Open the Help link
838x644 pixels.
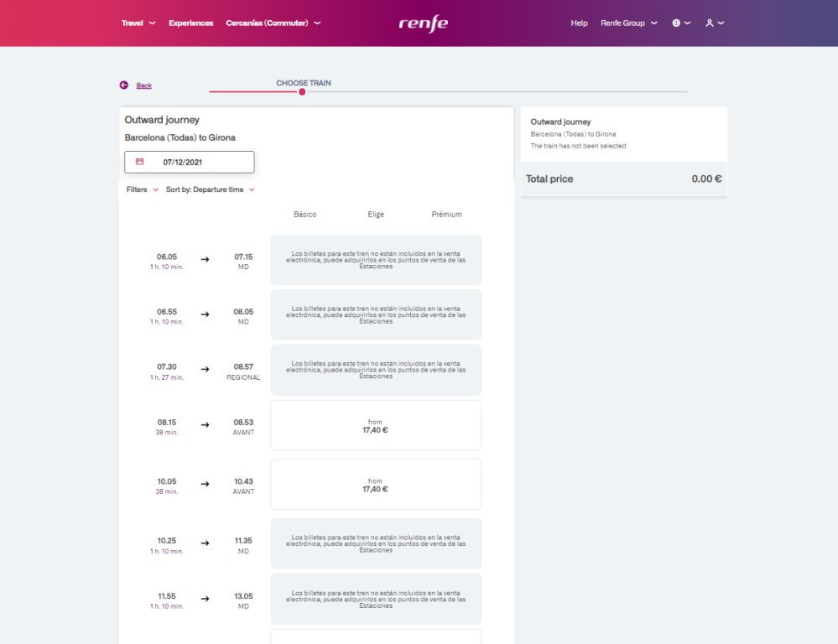[x=579, y=23]
